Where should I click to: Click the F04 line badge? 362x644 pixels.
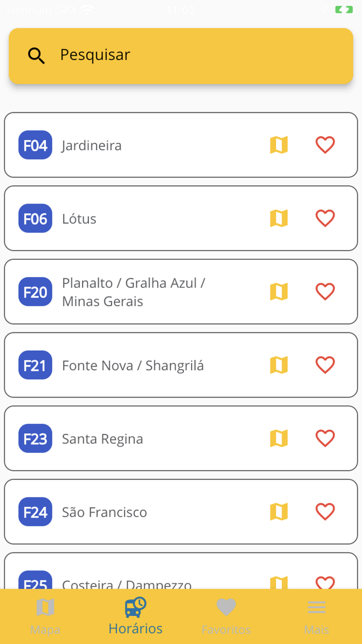pos(35,145)
